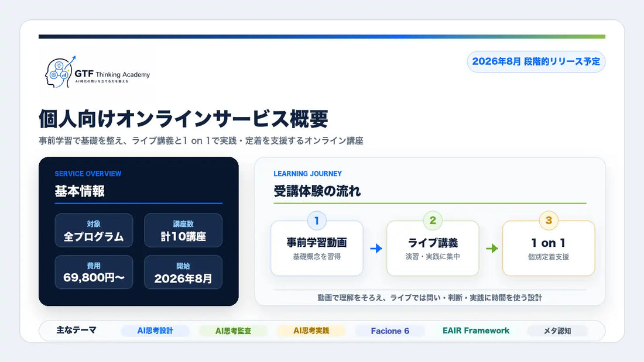The height and width of the screenshot is (362, 644).
Task: Click the subtitle starting 事前学習で基礎を整え
Action: tap(201, 141)
